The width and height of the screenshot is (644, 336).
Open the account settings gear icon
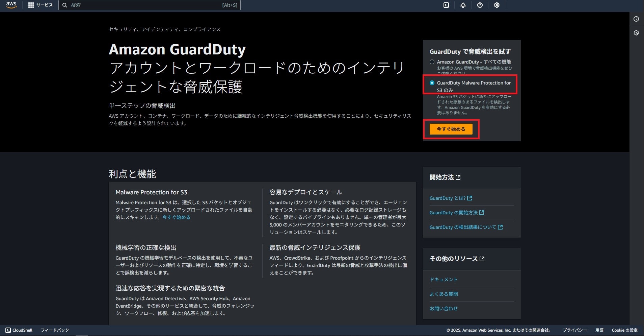click(x=496, y=5)
